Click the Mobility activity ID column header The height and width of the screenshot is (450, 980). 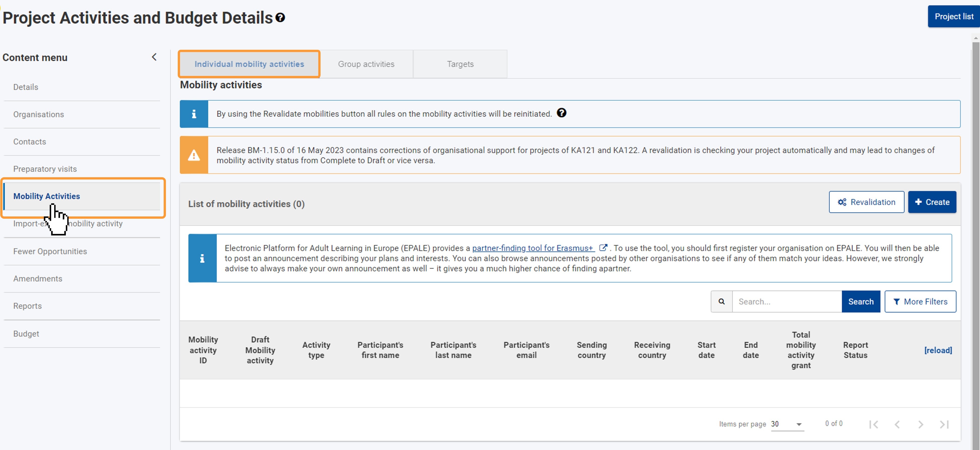click(x=203, y=350)
